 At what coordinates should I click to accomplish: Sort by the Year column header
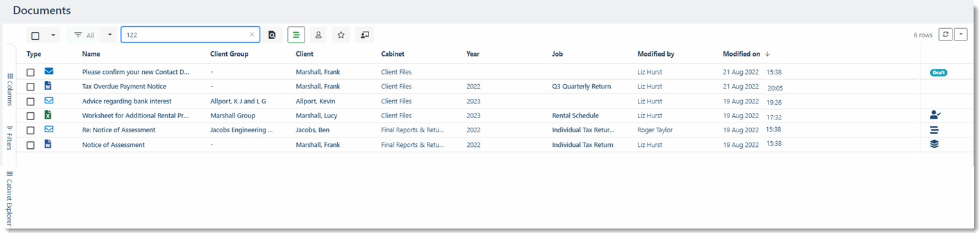(x=473, y=54)
